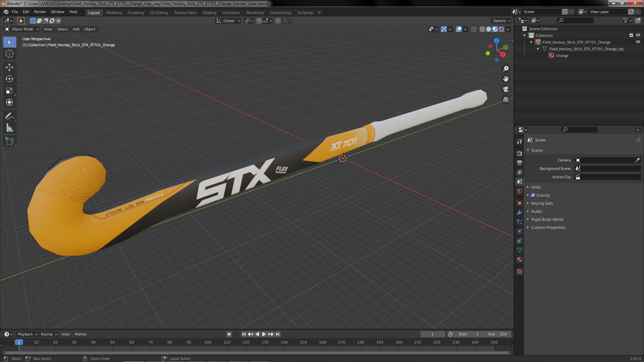
Task: Open the Tool properties tab
Action: click(520, 141)
